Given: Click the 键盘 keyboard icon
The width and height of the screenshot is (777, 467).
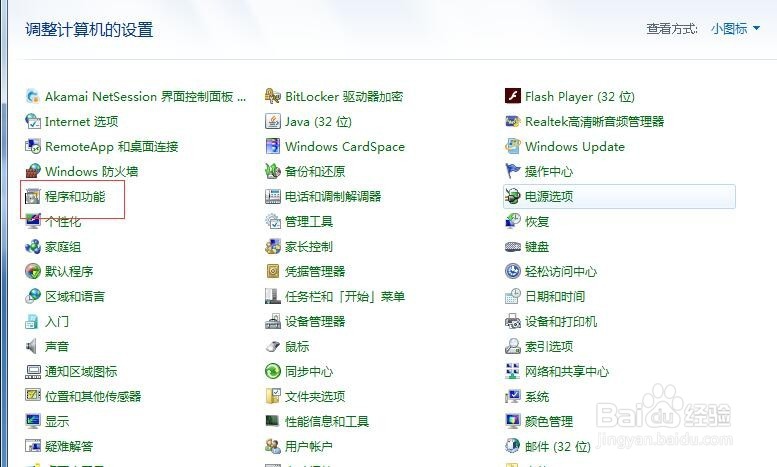Looking at the screenshot, I should tap(512, 246).
